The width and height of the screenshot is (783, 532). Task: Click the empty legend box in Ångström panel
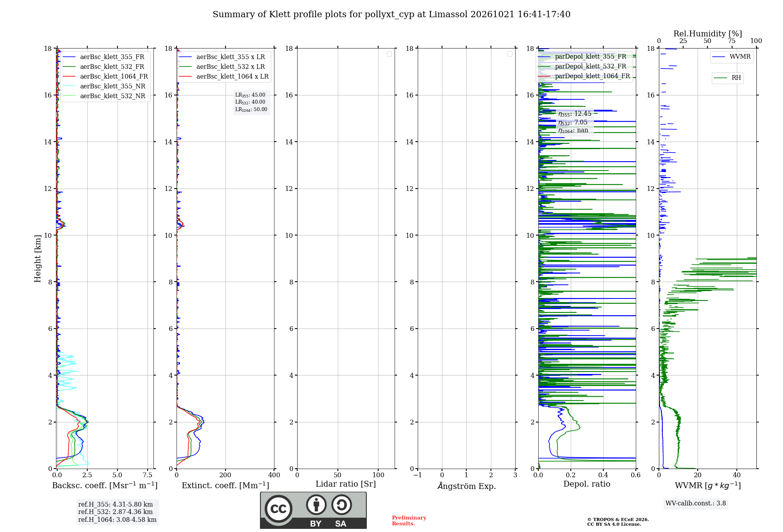point(510,54)
